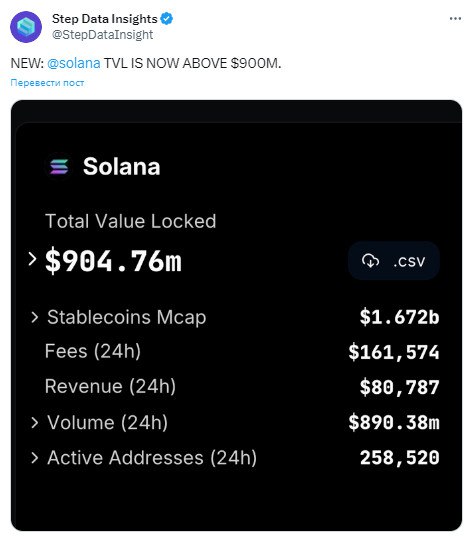The width and height of the screenshot is (476, 543).
Task: Click the Solana logo icon
Action: click(59, 167)
